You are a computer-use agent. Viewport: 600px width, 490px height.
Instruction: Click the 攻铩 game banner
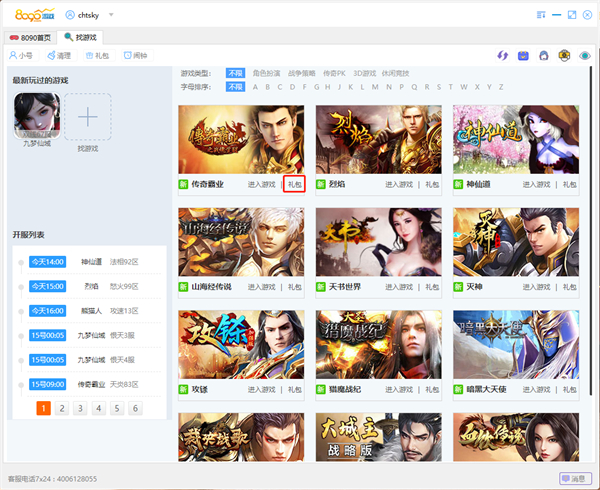[241, 344]
